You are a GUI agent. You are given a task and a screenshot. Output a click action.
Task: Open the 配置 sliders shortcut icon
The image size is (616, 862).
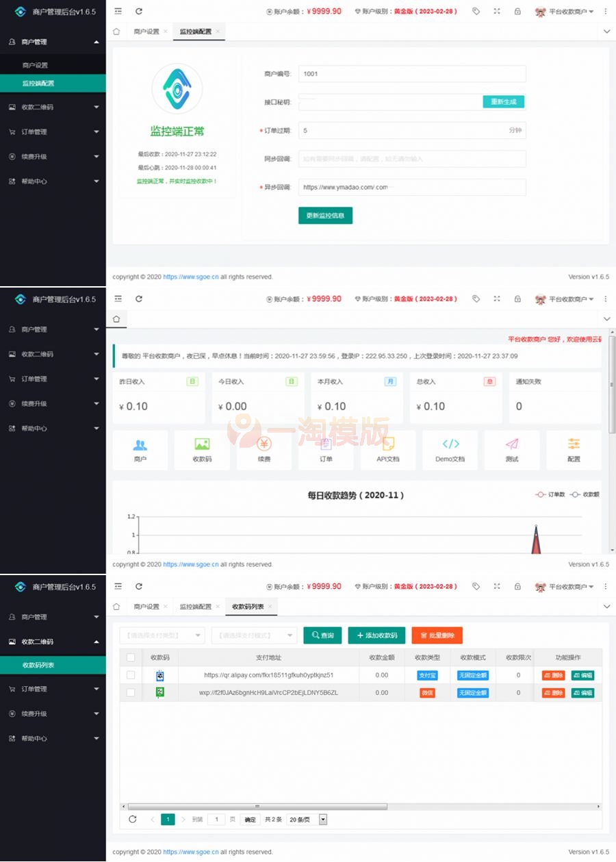click(x=574, y=445)
